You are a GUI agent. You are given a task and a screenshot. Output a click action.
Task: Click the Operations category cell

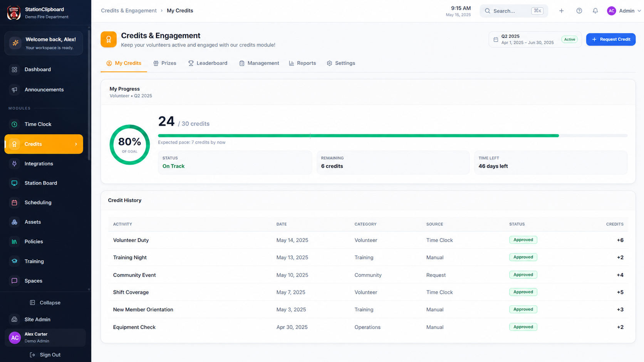tap(367, 327)
